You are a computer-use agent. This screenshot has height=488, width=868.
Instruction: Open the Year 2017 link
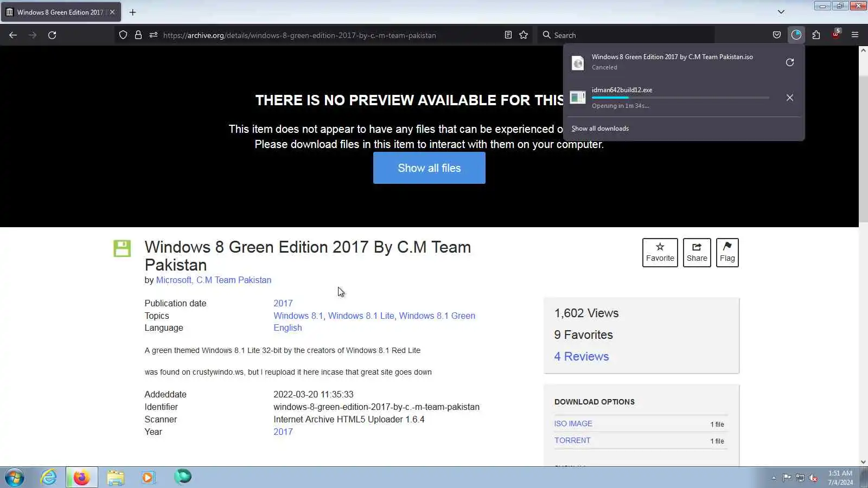(283, 432)
